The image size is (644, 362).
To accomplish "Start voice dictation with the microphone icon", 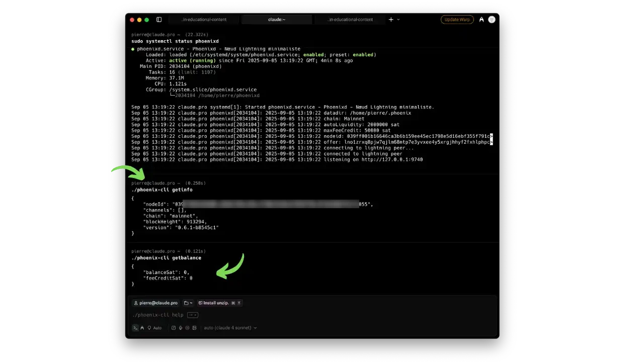I will click(181, 327).
